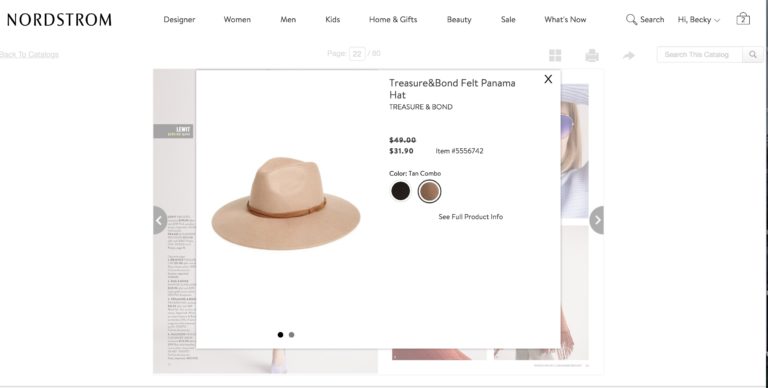The image size is (768, 388).
Task: Switch to catalog grid thumbnail view
Action: click(555, 55)
